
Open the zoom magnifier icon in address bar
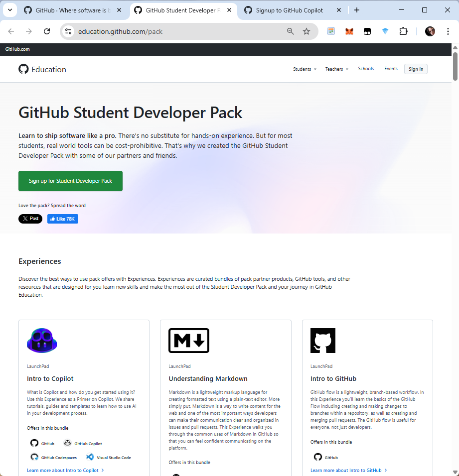(291, 31)
